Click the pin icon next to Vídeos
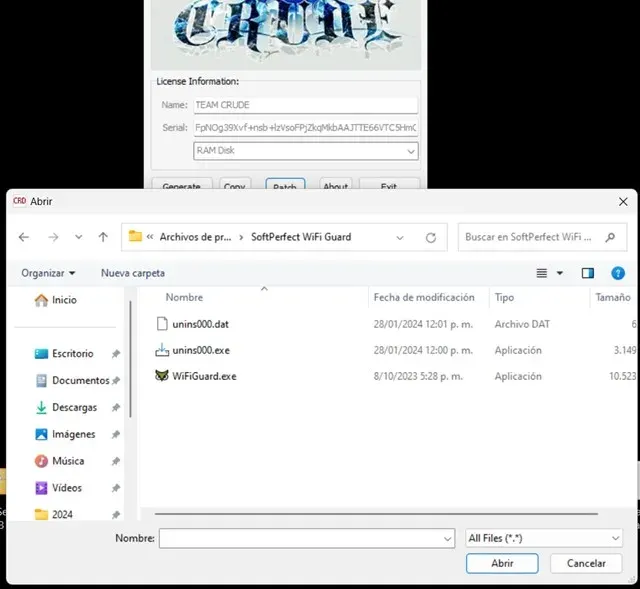Image resolution: width=640 pixels, height=589 pixels. point(116,488)
